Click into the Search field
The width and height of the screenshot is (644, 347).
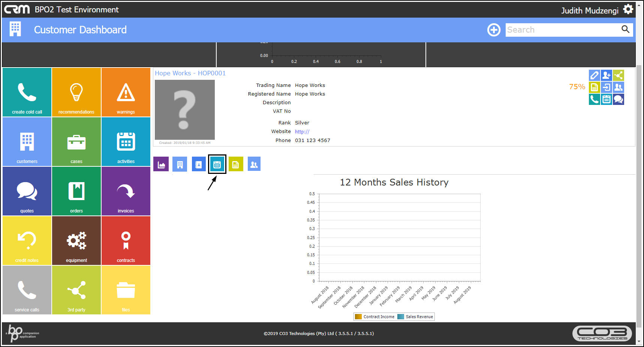click(x=562, y=30)
